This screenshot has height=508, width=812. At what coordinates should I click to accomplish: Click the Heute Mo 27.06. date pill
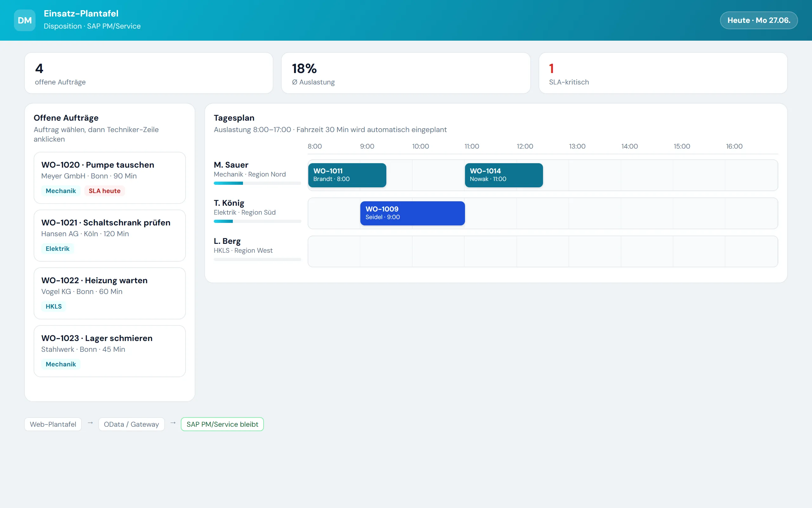tap(759, 20)
